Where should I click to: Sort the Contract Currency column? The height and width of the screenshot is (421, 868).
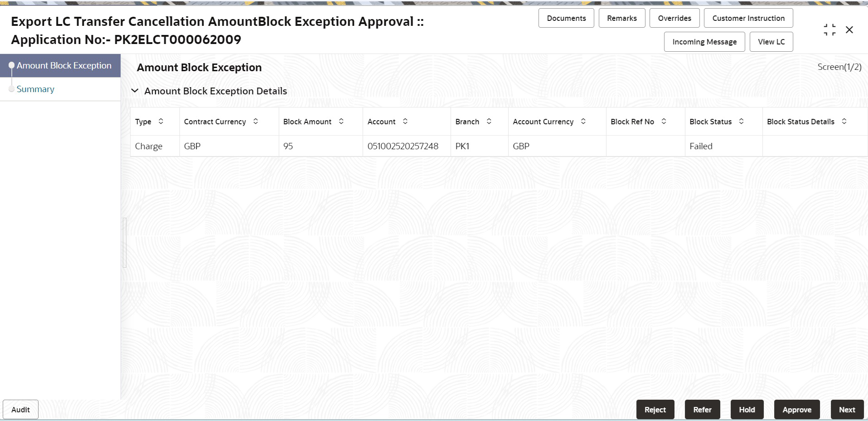click(255, 121)
